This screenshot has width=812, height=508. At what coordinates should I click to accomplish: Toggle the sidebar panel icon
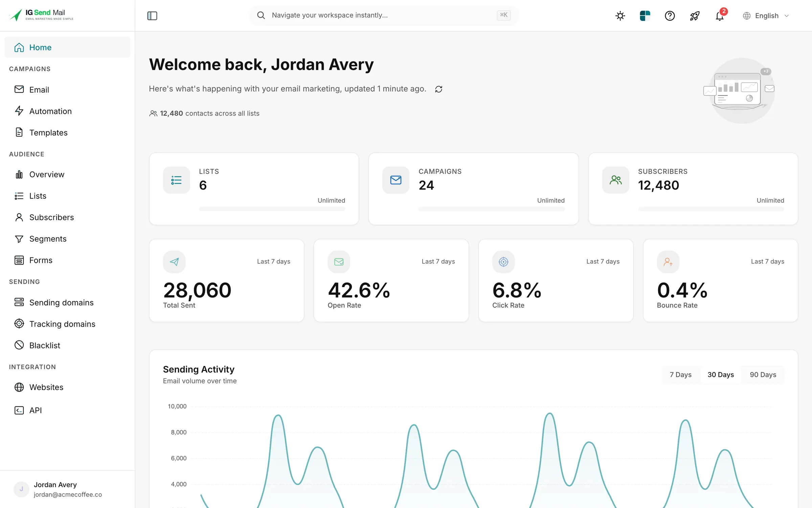152,16
